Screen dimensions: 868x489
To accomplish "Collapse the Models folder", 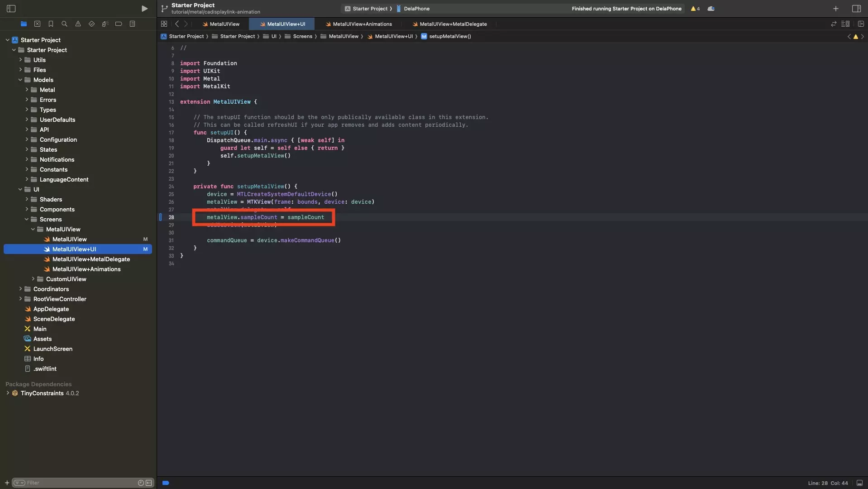I will click(20, 80).
